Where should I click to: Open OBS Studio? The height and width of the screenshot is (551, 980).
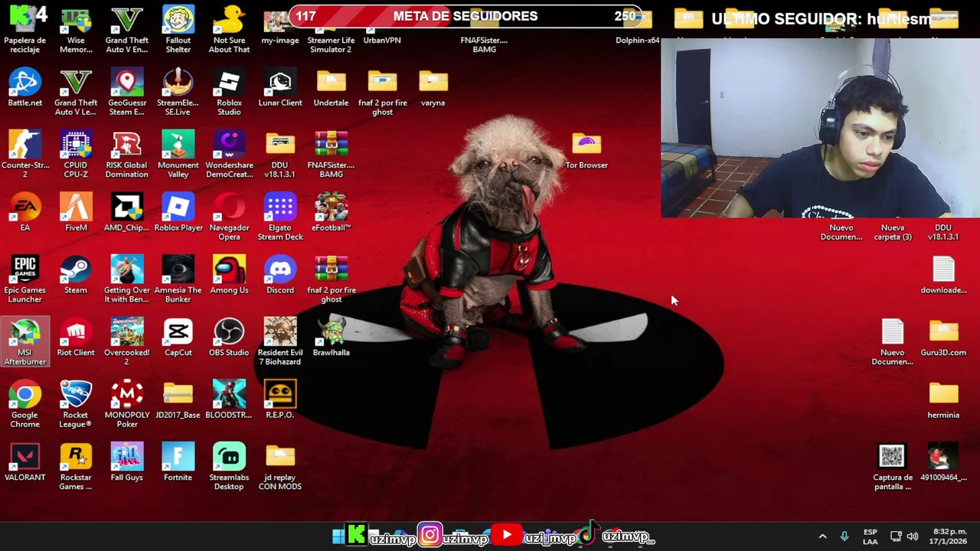coord(229,337)
